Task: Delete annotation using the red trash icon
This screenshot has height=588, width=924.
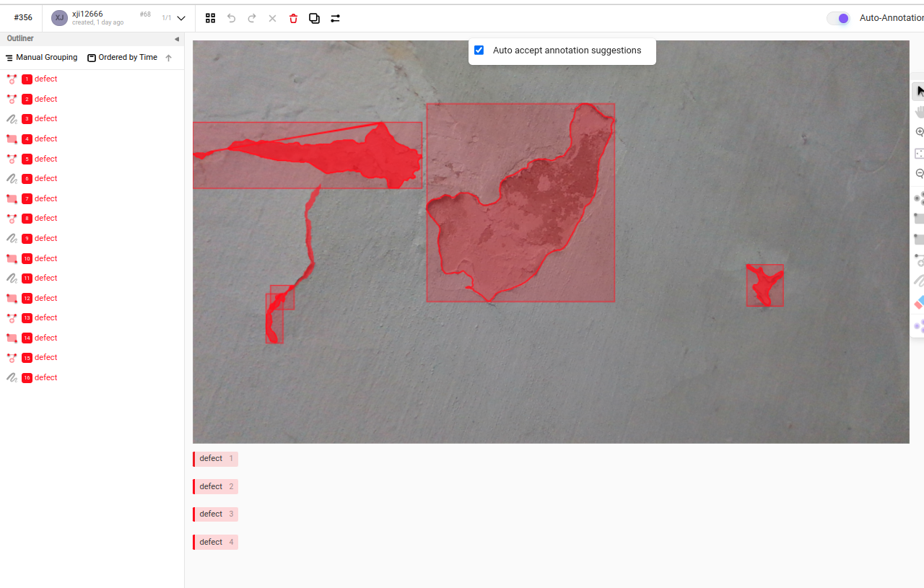Action: [293, 18]
